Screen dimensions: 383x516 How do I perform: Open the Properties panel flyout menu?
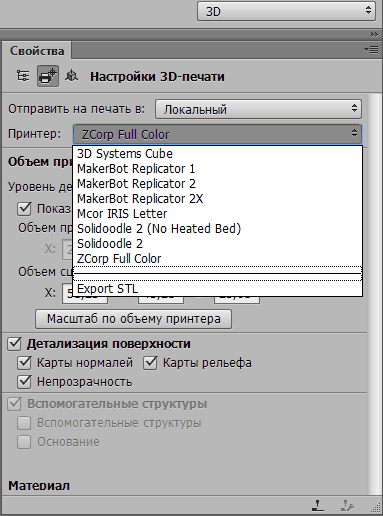[x=371, y=50]
